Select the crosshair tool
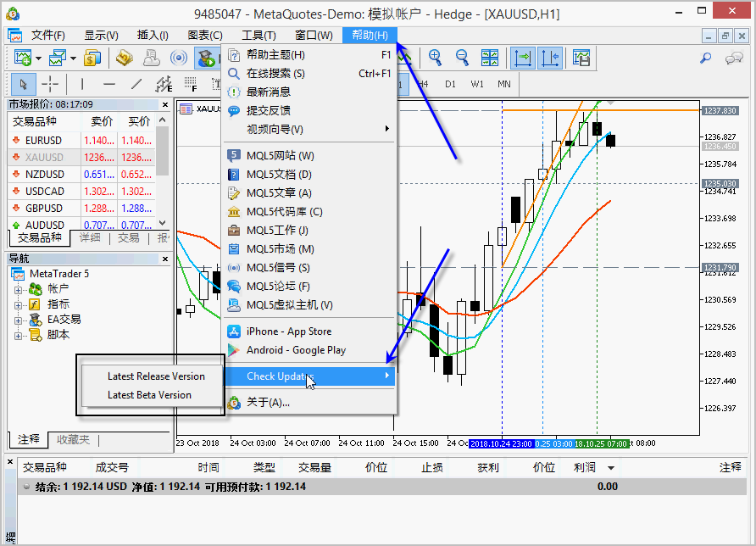This screenshot has height=546, width=756. click(50, 85)
